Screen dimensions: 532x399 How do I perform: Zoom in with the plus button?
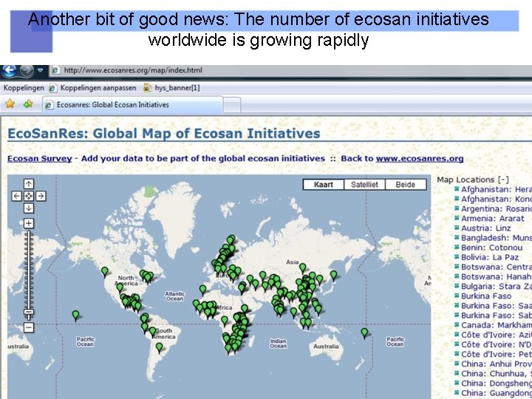(29, 224)
